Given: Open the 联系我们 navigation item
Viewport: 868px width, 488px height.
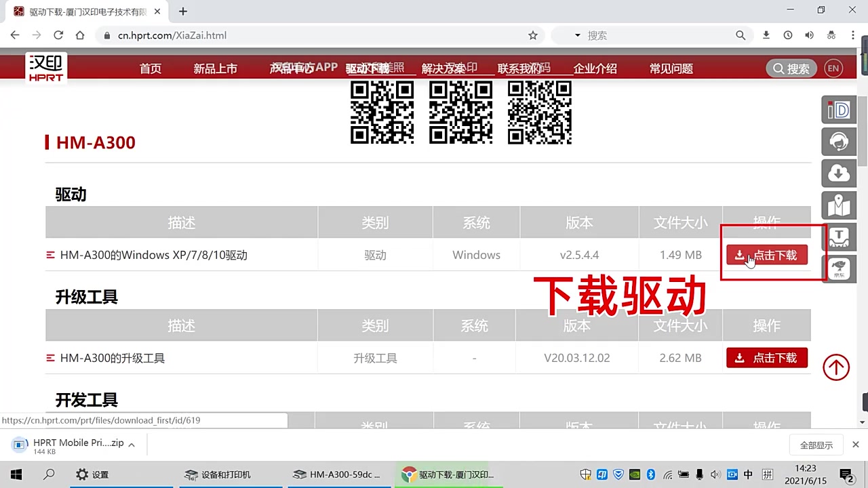Looking at the screenshot, I should (x=519, y=68).
